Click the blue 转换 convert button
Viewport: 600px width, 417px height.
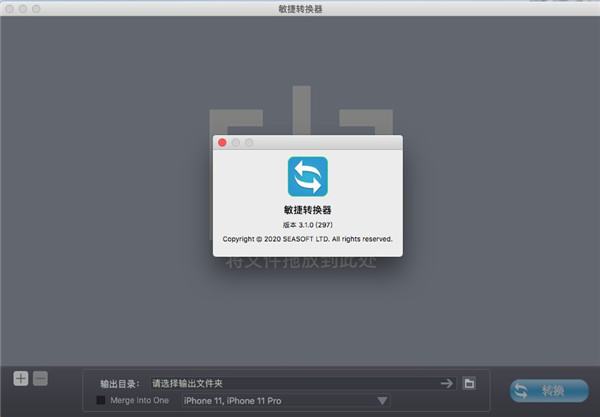[x=549, y=391]
